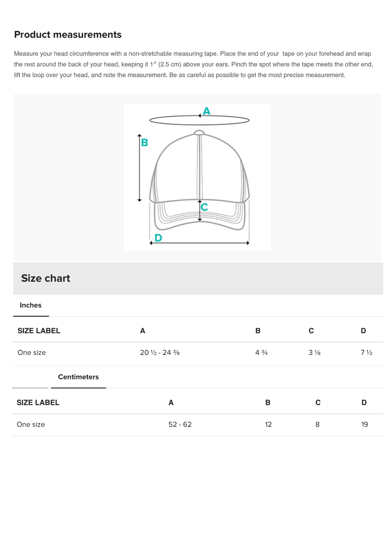Click SIZE LABEL header in the Inches table
The height and width of the screenshot is (549, 392).
pyautogui.click(x=39, y=331)
